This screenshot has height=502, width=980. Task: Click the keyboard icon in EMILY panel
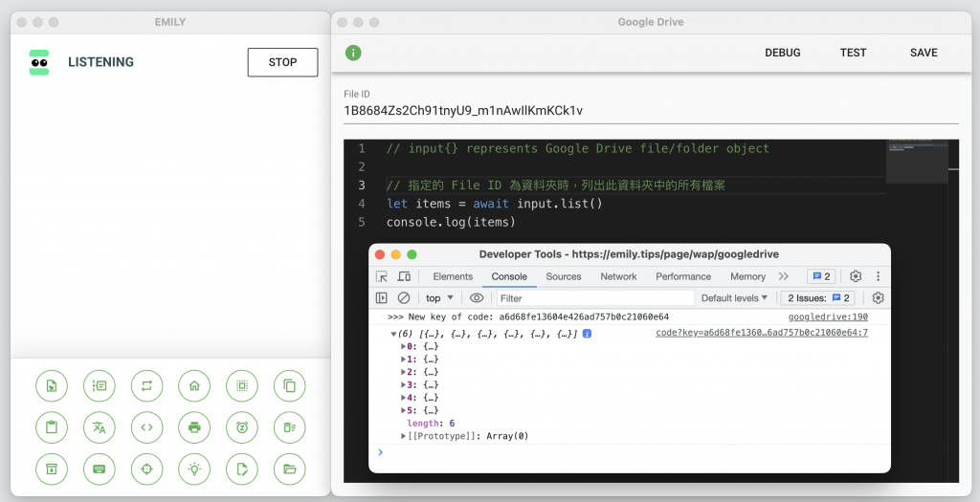[100, 469]
